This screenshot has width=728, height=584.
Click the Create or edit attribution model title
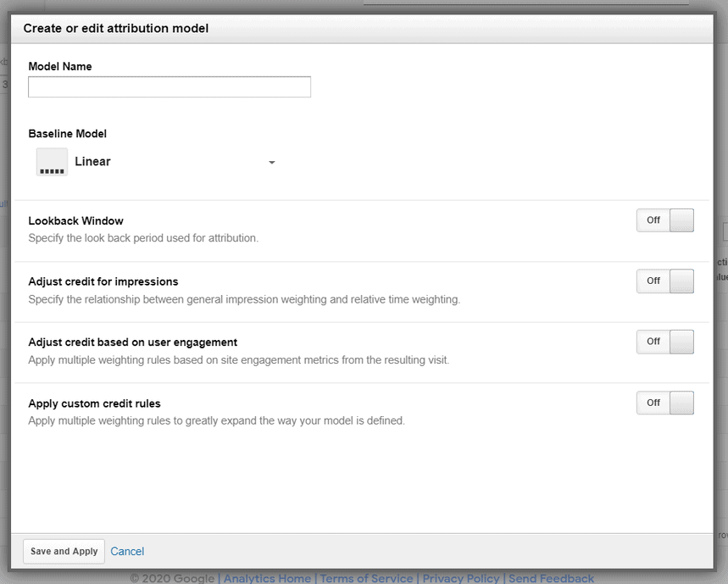click(x=116, y=29)
